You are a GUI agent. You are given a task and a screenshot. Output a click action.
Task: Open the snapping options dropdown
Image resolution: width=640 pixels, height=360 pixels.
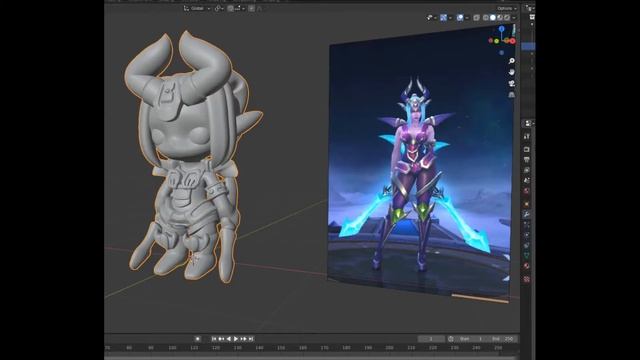240,8
